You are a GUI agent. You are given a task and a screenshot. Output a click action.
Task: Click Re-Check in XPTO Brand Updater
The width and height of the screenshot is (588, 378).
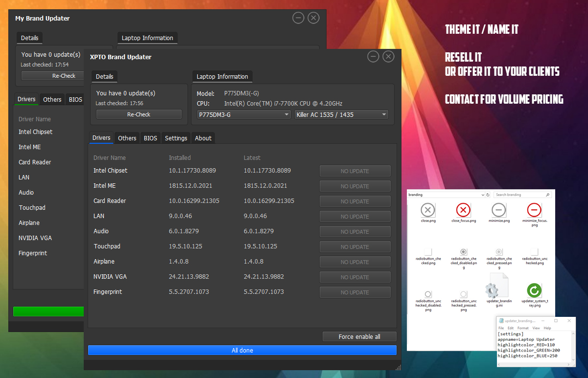coord(139,114)
